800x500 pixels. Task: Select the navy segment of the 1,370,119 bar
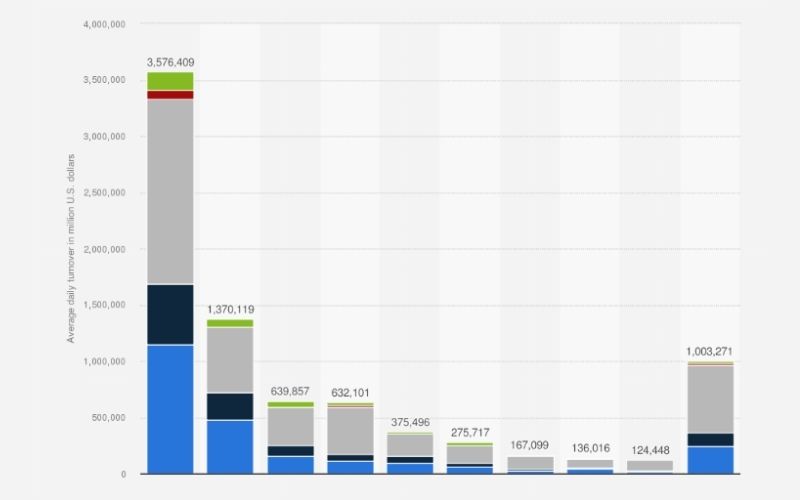coord(230,406)
